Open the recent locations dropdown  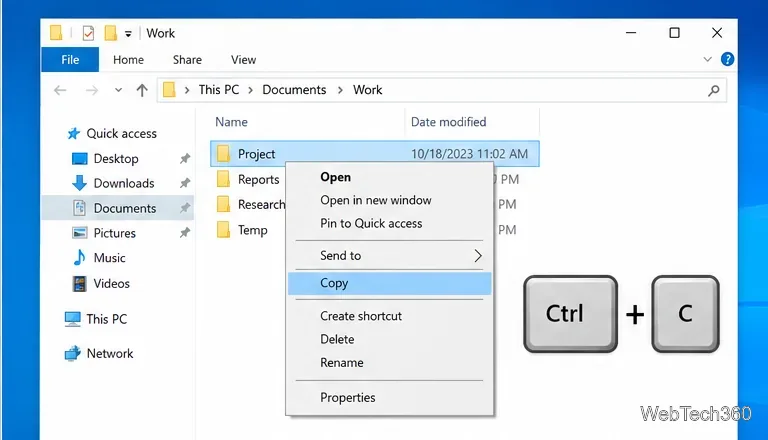pos(118,90)
